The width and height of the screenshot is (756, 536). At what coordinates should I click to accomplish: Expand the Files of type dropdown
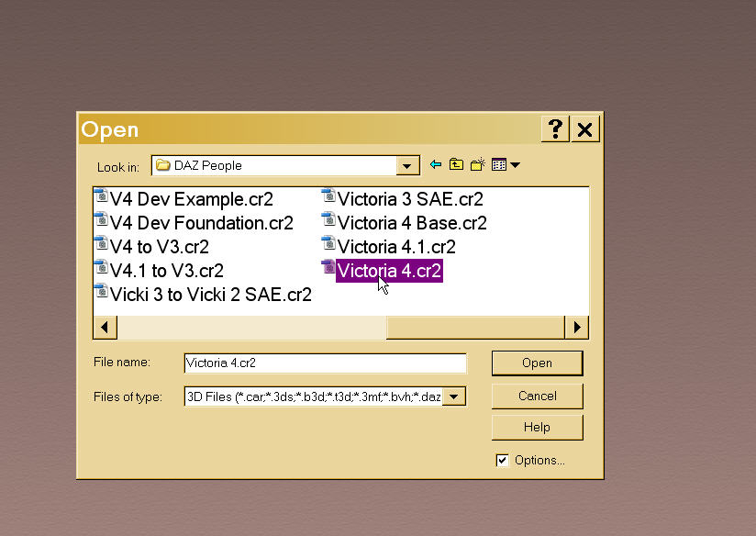click(x=454, y=397)
